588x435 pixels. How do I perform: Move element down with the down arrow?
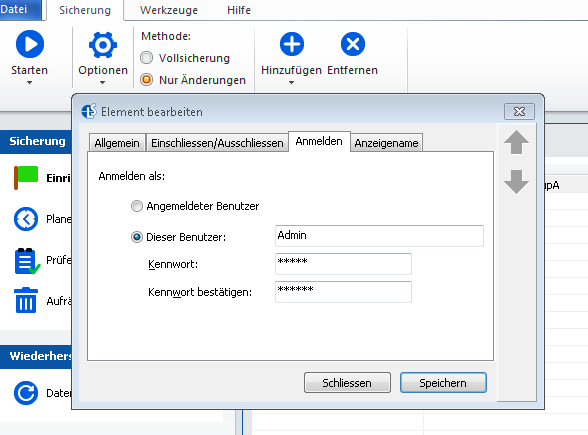pos(516,182)
